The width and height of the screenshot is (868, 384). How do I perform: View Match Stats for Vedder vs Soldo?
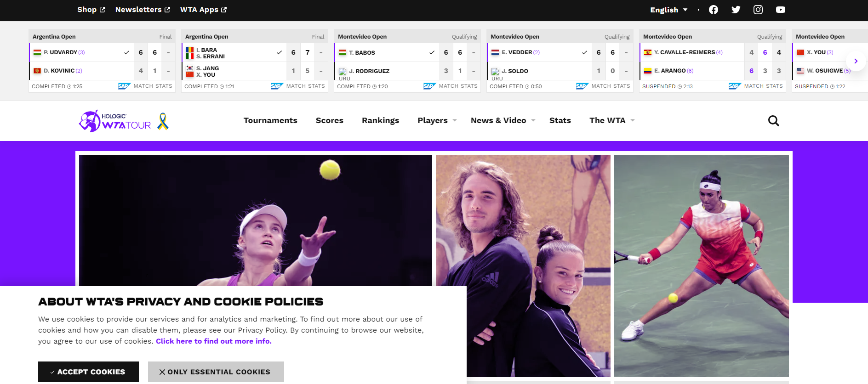point(611,86)
